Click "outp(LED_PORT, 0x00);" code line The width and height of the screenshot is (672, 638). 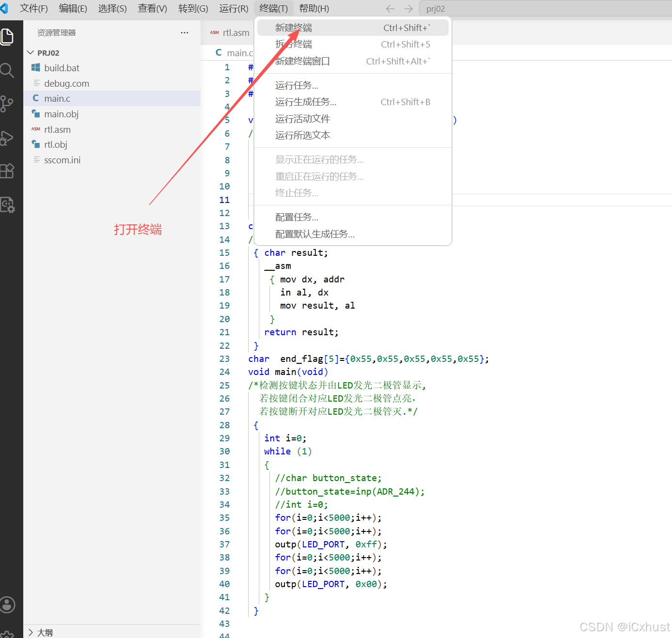coord(331,584)
